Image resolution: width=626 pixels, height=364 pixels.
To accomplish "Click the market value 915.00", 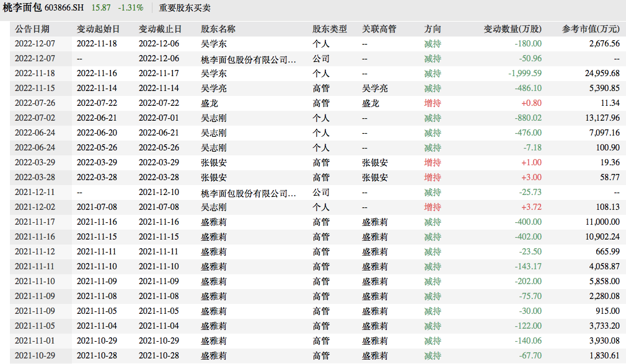I will (607, 311).
